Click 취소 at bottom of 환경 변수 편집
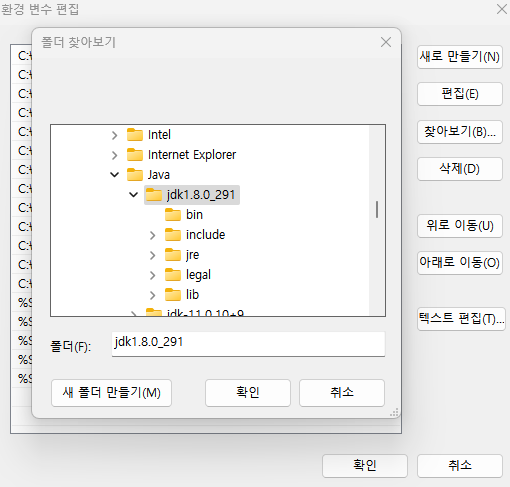Viewport: 510px width, 487px height. point(460,466)
